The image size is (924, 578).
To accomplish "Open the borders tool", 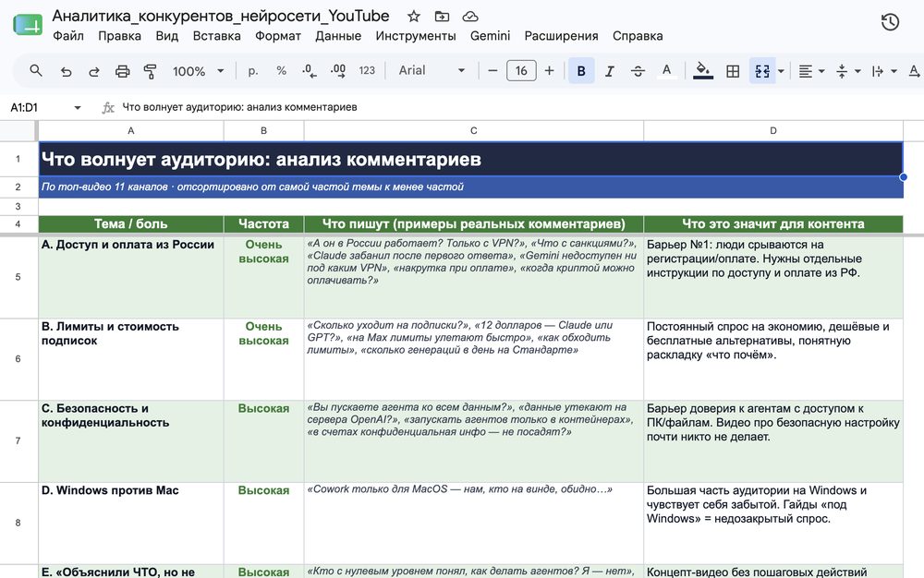I will tap(733, 71).
